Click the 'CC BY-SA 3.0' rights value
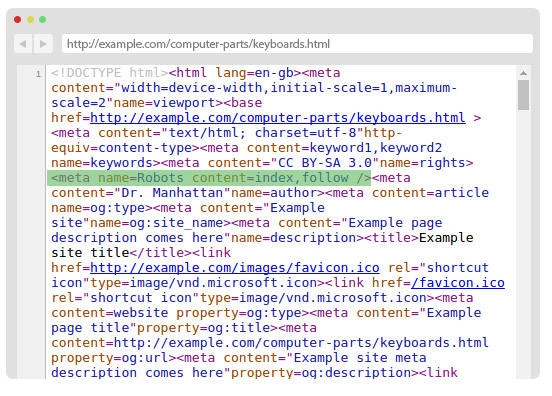 tap(325, 163)
